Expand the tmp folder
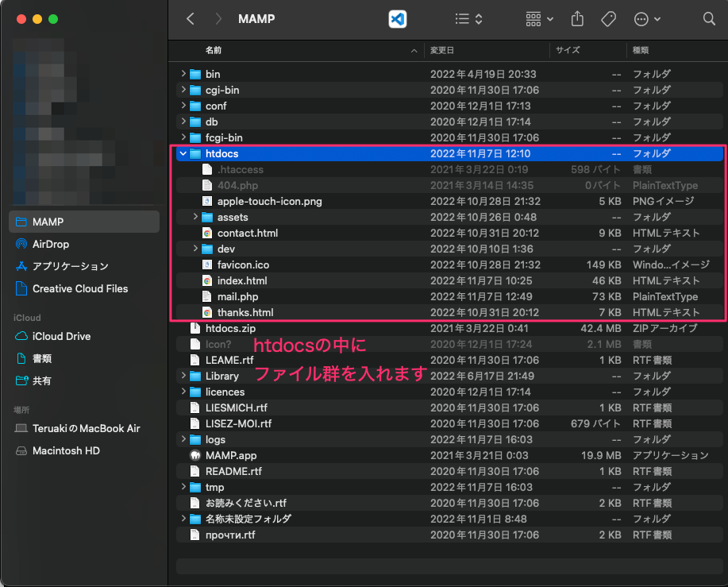Image resolution: width=728 pixels, height=587 pixels. point(183,487)
